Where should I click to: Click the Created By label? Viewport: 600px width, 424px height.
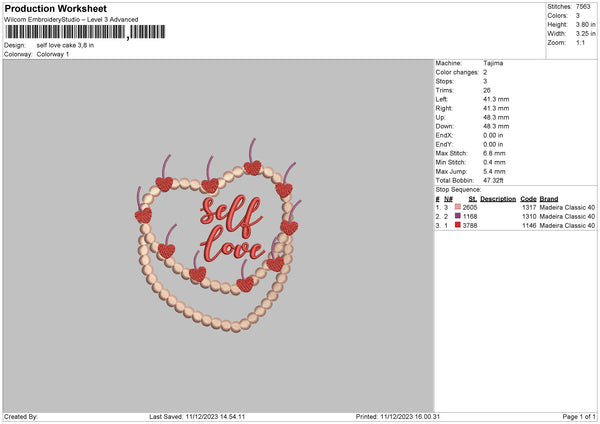[21, 417]
